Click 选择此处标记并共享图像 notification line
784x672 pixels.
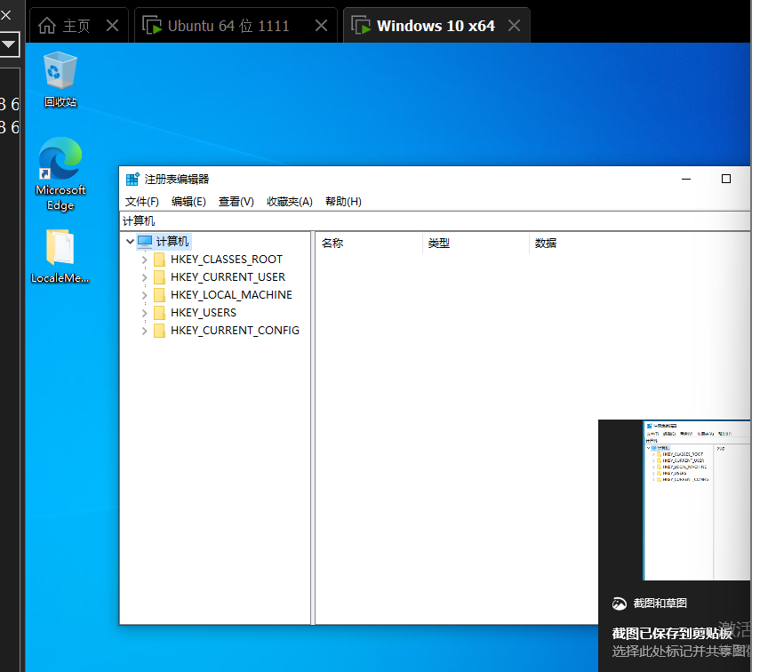pos(681,651)
